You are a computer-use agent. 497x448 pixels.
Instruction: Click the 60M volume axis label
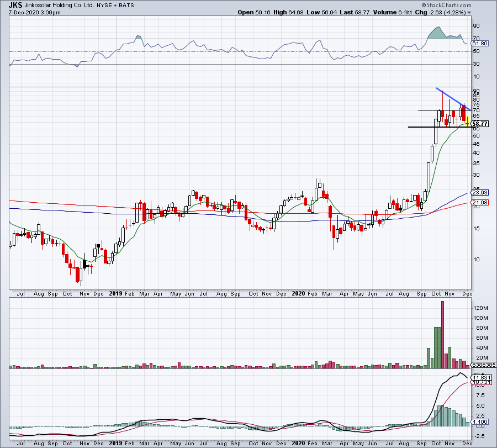(x=482, y=338)
